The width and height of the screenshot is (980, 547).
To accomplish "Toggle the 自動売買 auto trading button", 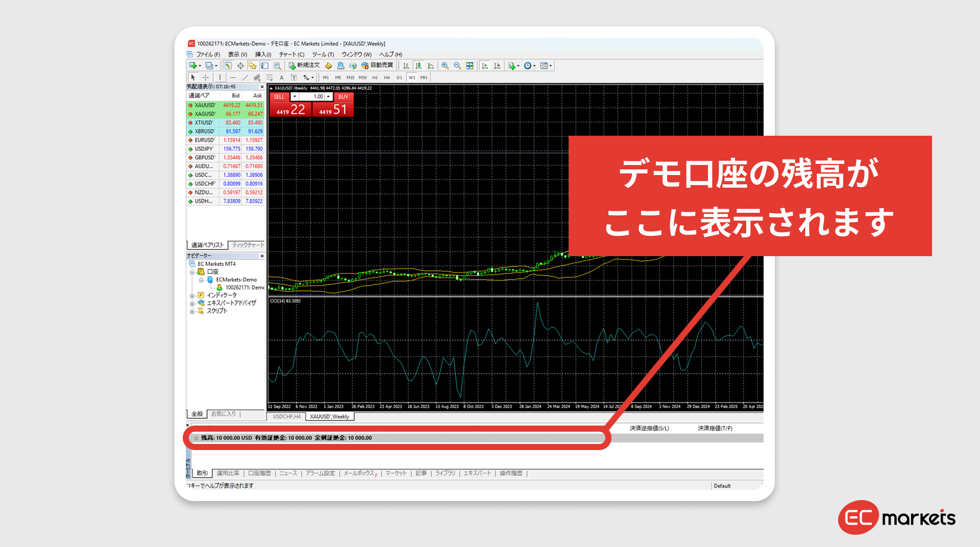I will click(377, 65).
